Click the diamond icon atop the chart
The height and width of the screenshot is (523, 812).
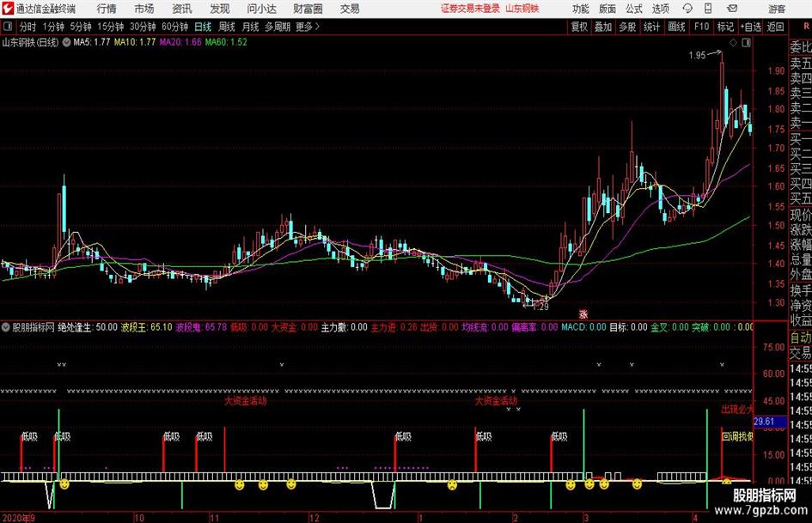(x=733, y=43)
